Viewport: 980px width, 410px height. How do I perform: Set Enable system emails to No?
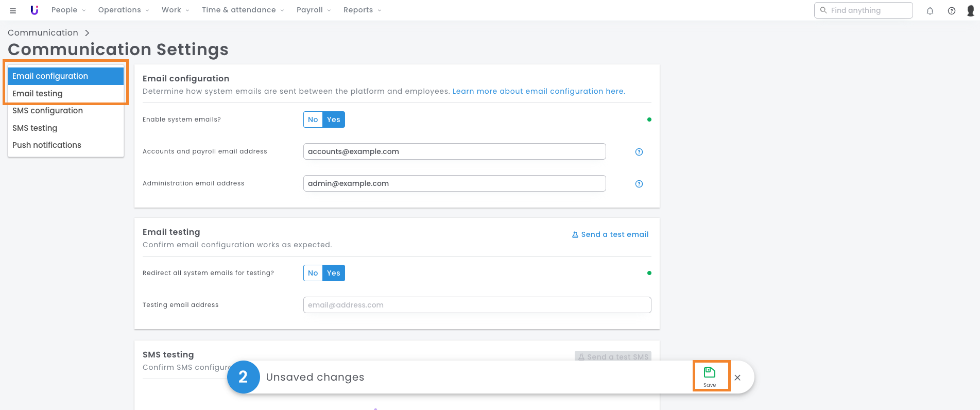tap(313, 119)
